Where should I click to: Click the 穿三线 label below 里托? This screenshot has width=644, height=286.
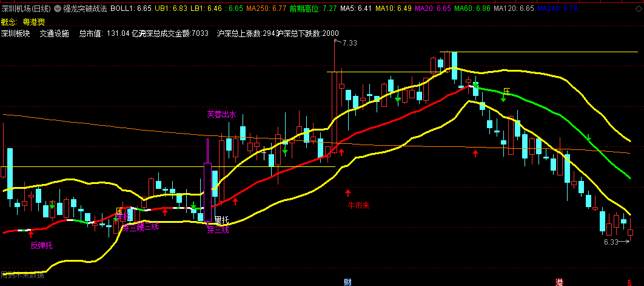pyautogui.click(x=218, y=230)
